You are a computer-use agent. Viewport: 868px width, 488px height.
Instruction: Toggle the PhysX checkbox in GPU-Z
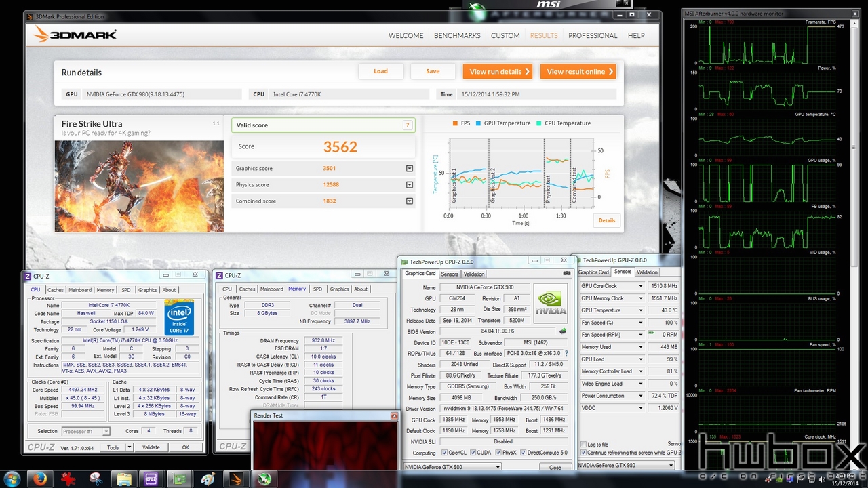click(x=497, y=453)
